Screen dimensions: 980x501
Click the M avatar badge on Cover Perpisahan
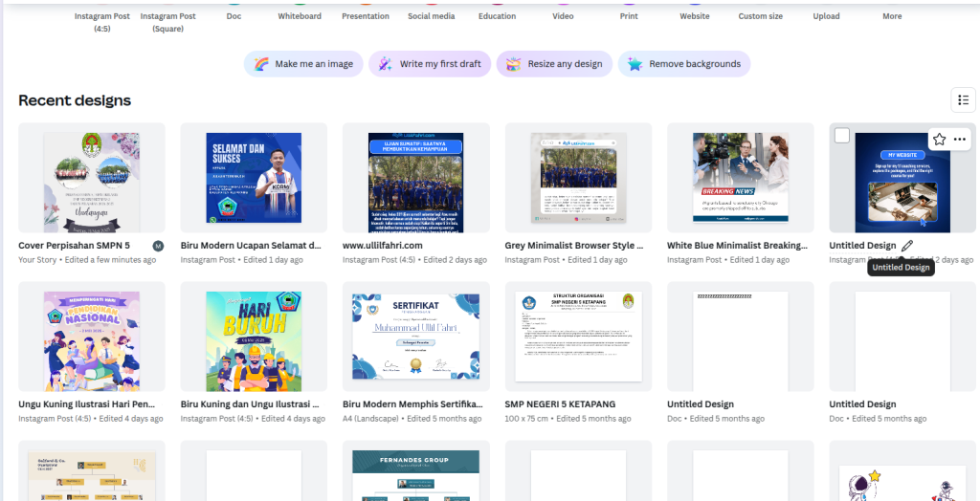click(159, 246)
